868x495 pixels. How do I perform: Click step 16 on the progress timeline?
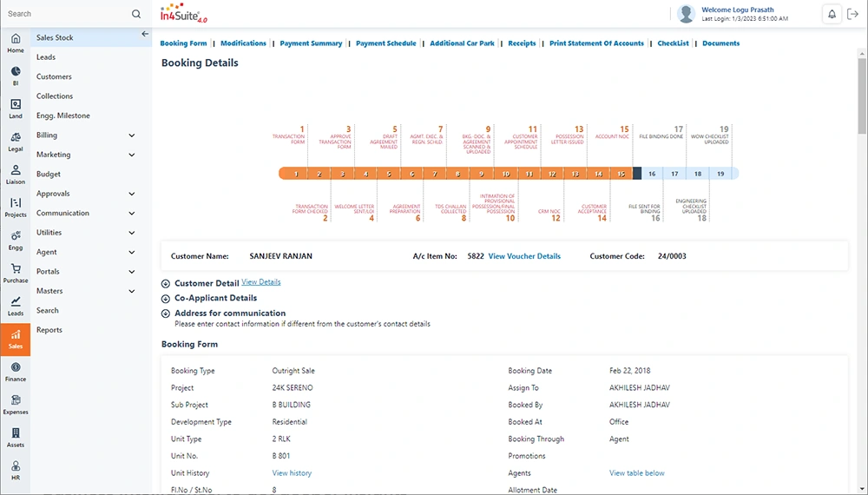(652, 174)
